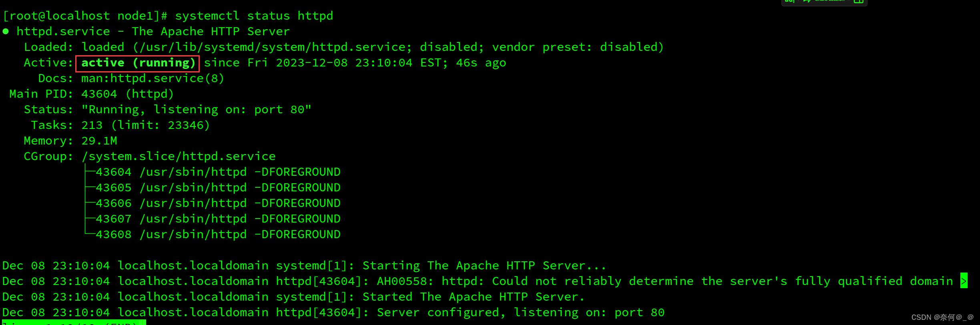Click the [root@localhost node1]# prompt
Image resolution: width=980 pixels, height=325 pixels.
click(x=85, y=16)
